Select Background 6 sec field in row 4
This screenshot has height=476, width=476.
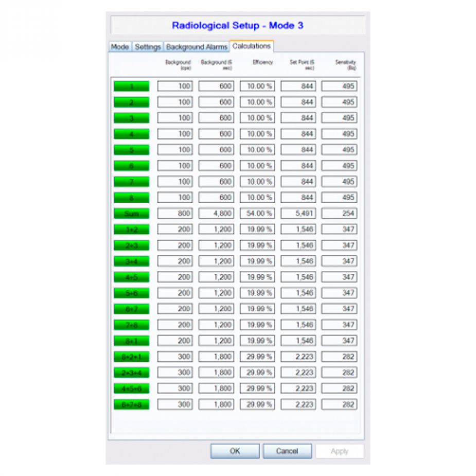pyautogui.click(x=216, y=134)
